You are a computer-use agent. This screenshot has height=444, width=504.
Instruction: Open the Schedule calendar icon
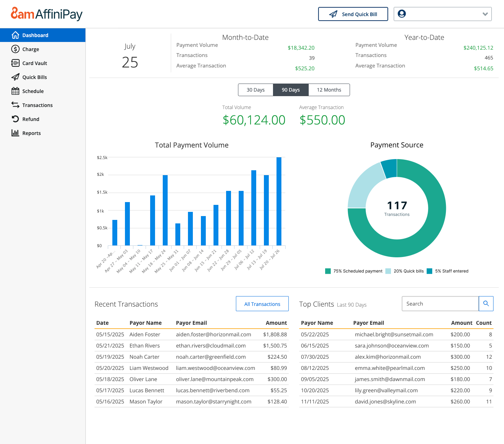(x=16, y=91)
